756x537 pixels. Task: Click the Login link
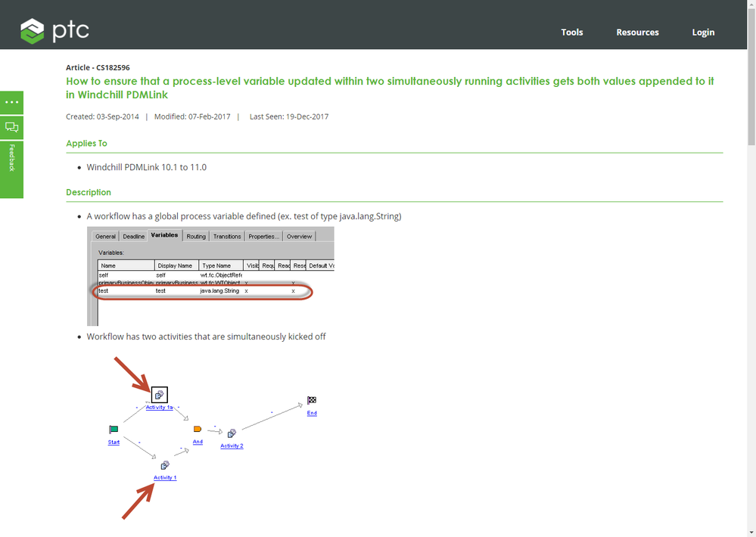703,33
